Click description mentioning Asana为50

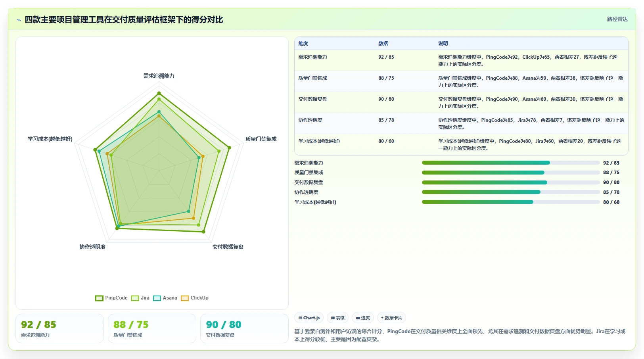(x=531, y=82)
